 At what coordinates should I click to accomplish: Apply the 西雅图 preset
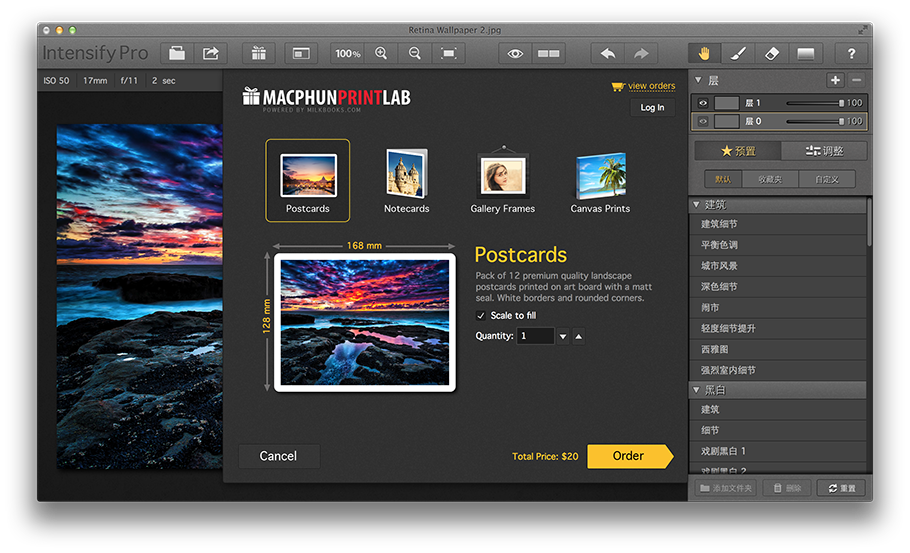coord(778,349)
